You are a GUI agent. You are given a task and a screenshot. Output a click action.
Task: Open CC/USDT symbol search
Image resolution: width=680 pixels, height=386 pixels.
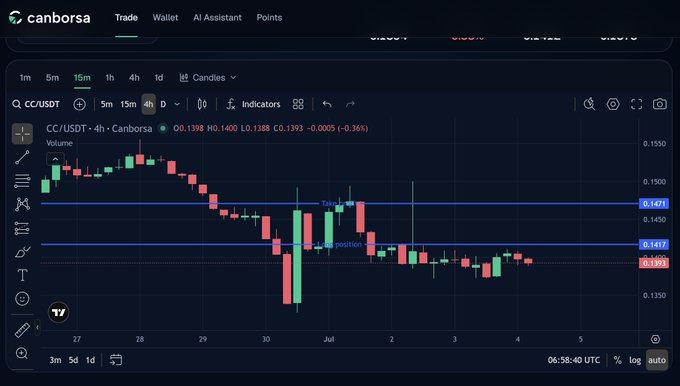pyautogui.click(x=36, y=104)
